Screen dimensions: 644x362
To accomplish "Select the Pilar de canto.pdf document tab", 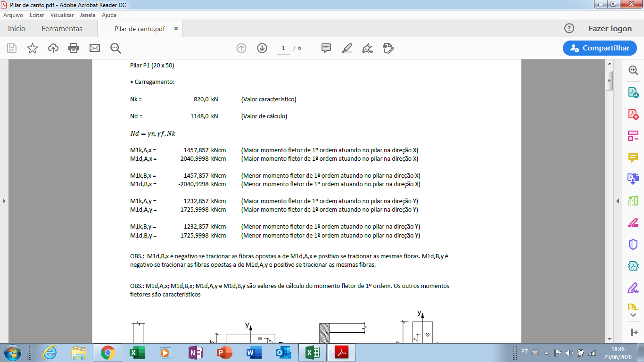I will [x=140, y=28].
